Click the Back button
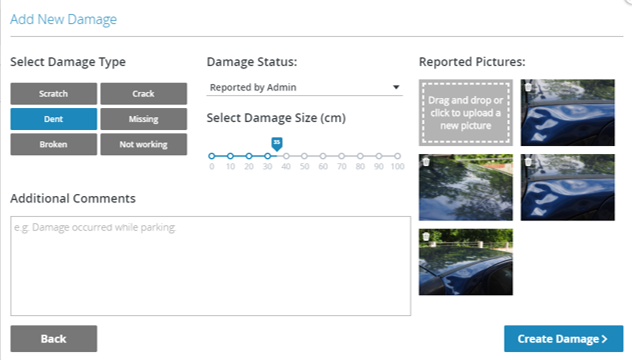This screenshot has height=360, width=632. coord(54,339)
